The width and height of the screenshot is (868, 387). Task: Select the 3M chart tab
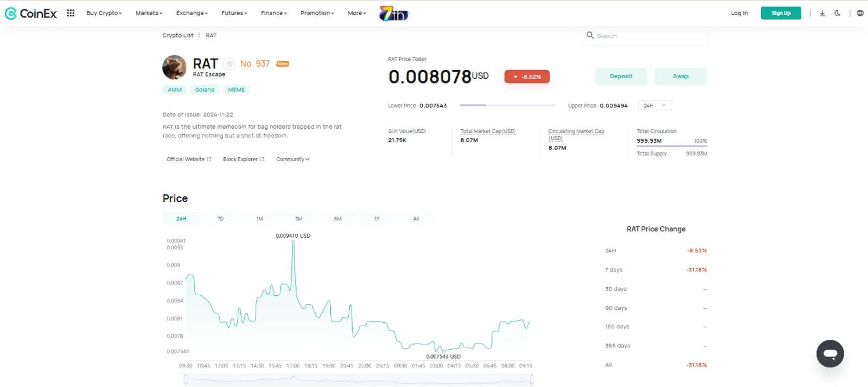(298, 219)
